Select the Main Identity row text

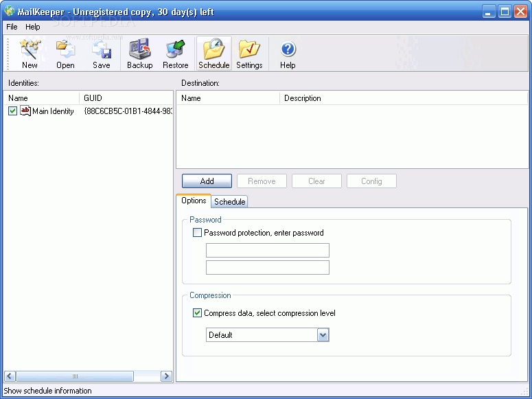53,111
